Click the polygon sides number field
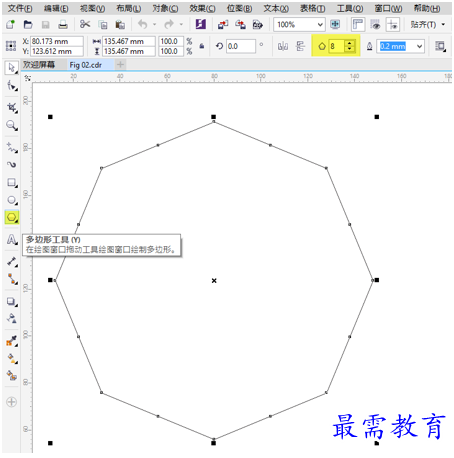Image resolution: width=454 pixels, height=458 pixels. coord(337,46)
